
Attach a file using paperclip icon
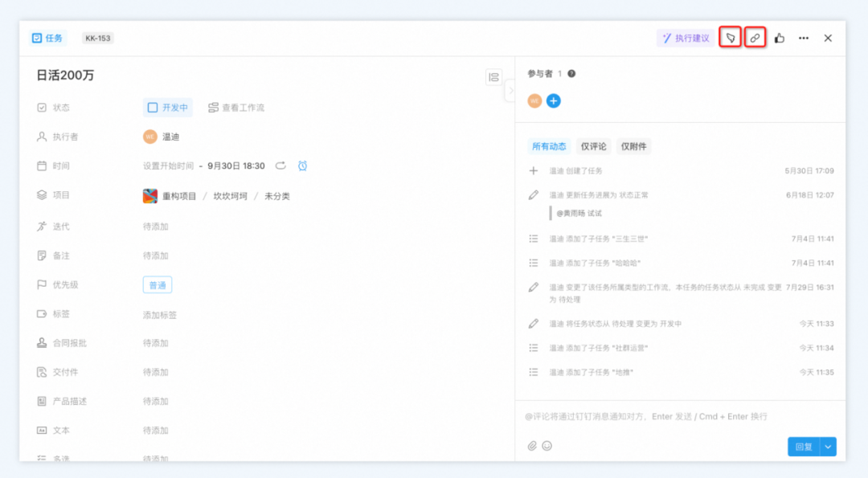(532, 446)
